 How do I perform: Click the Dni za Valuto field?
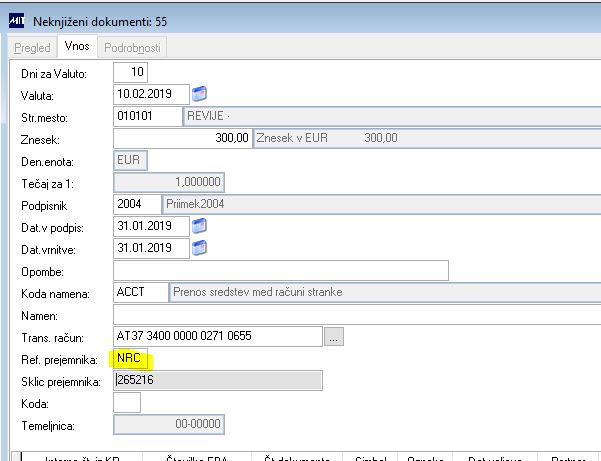[x=130, y=72]
